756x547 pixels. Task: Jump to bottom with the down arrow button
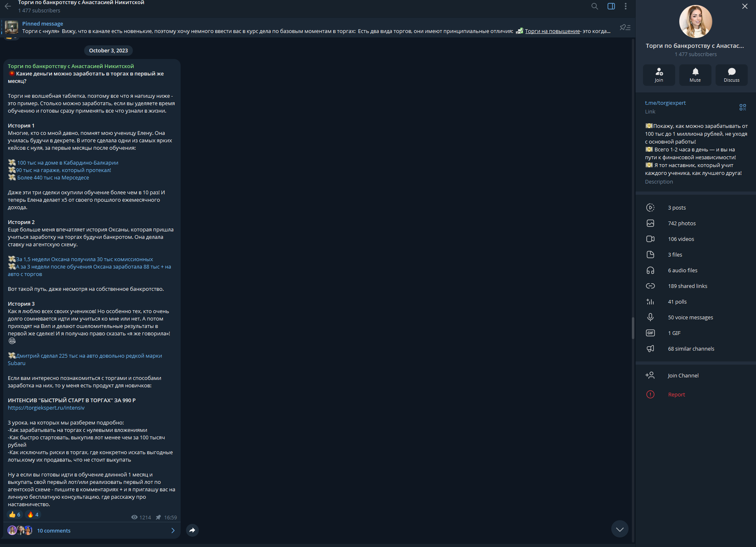(619, 529)
